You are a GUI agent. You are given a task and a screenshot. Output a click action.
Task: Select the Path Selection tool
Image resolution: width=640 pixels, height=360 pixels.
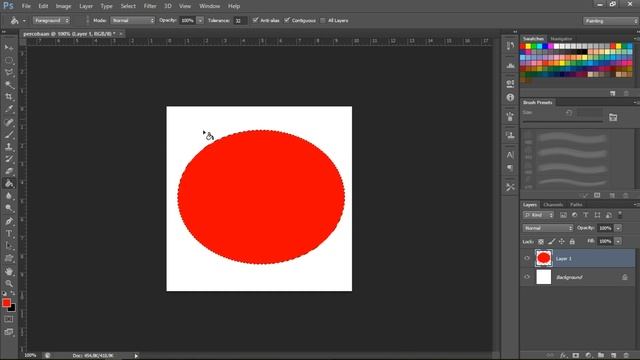[9, 246]
